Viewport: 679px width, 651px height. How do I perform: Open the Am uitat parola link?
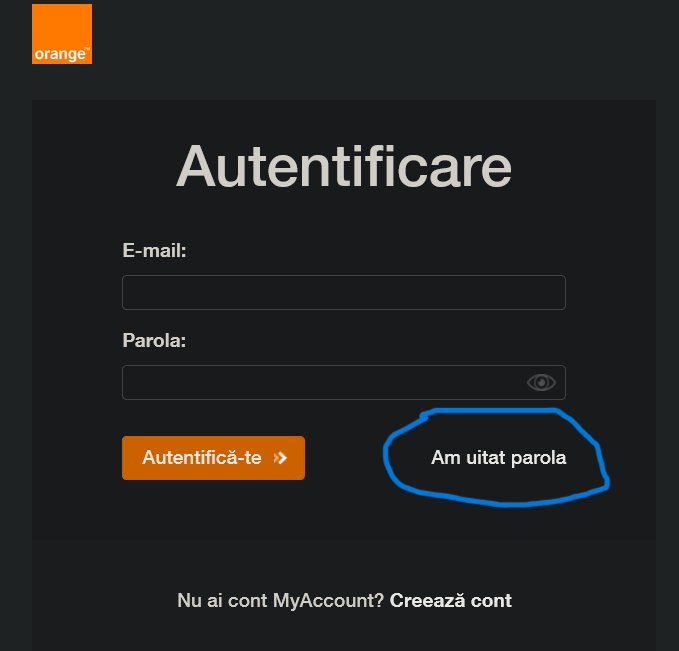click(x=498, y=458)
